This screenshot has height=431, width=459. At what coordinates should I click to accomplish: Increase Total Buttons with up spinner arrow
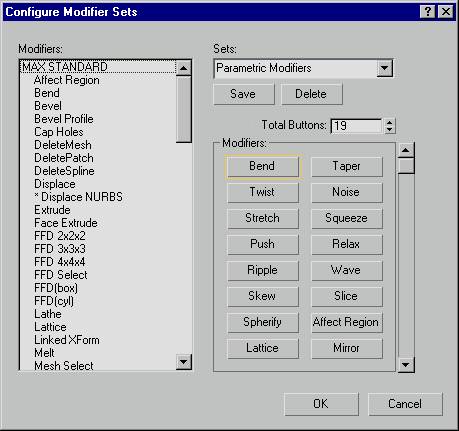coord(389,122)
